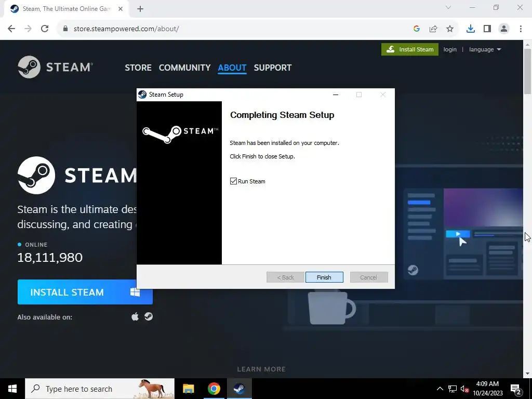Click the muted volume tray icon
This screenshot has width=532, height=399.
(465, 389)
